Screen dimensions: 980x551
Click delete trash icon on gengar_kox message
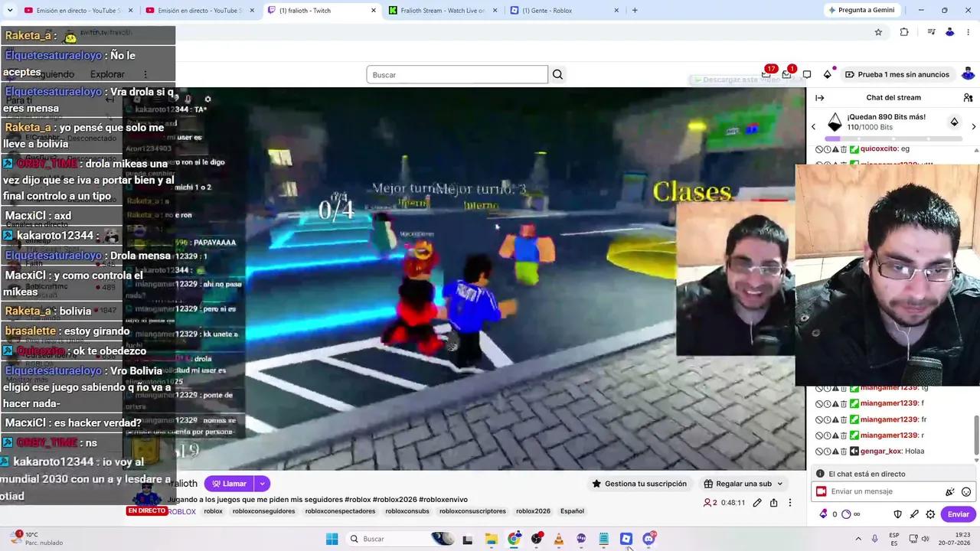[x=844, y=452]
